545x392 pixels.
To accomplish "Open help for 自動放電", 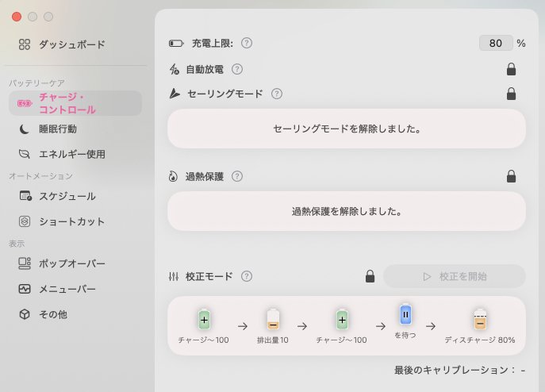I will 237,69.
